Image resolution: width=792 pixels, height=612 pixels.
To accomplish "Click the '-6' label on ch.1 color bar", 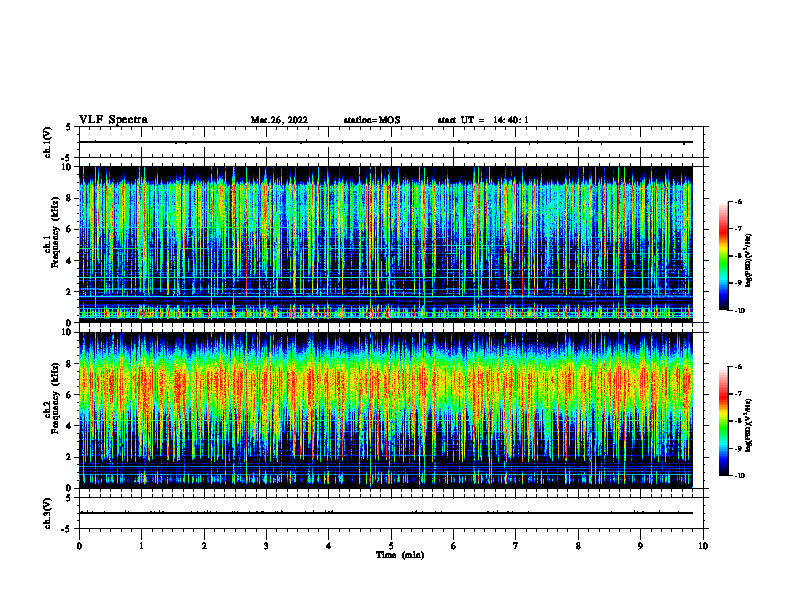I will [x=738, y=202].
